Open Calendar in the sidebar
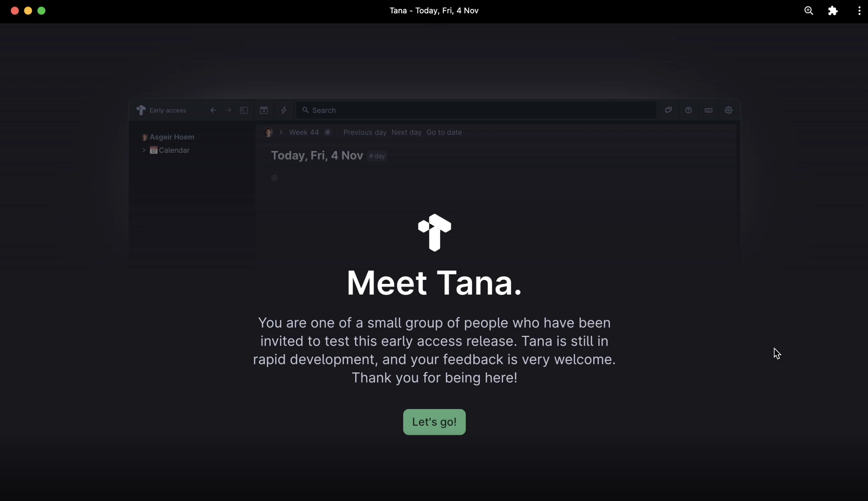The width and height of the screenshot is (868, 501). pyautogui.click(x=174, y=150)
